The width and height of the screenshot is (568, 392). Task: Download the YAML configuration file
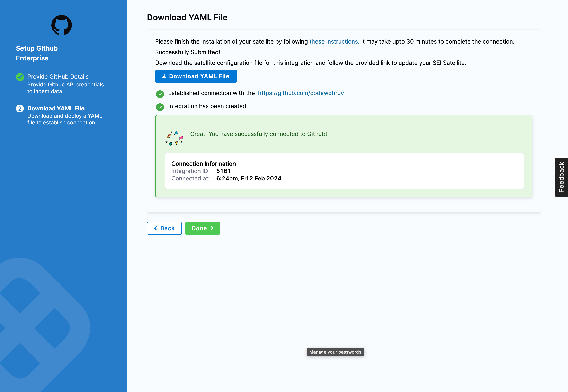point(196,76)
